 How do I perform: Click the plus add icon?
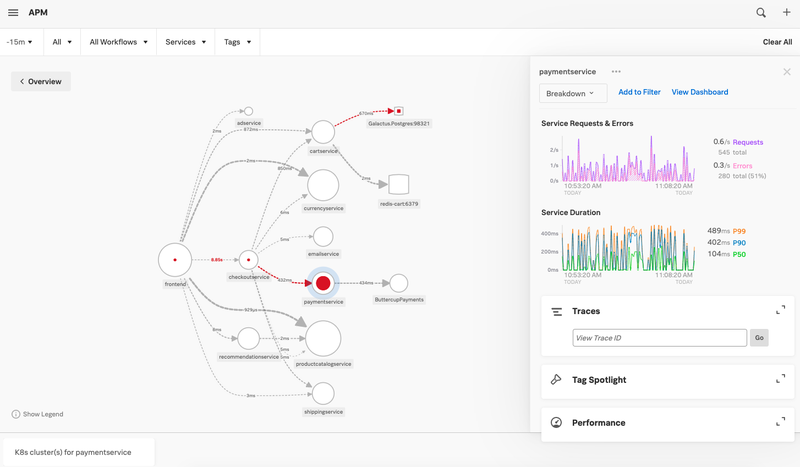click(786, 12)
